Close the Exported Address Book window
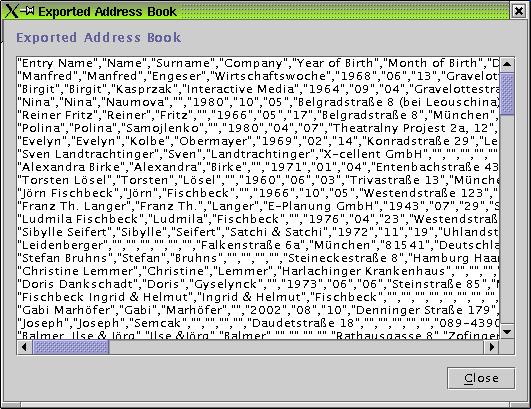Image resolution: width=531 pixels, height=409 pixels. point(519,11)
